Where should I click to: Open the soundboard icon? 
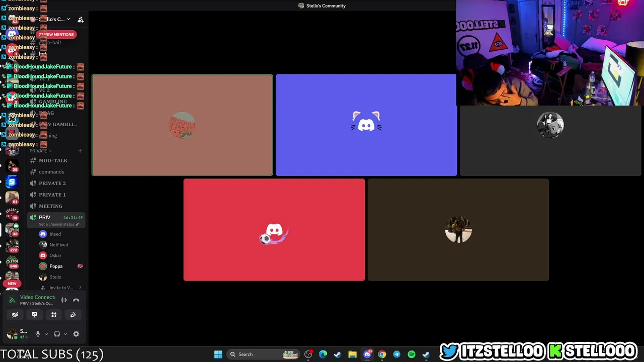(73, 315)
